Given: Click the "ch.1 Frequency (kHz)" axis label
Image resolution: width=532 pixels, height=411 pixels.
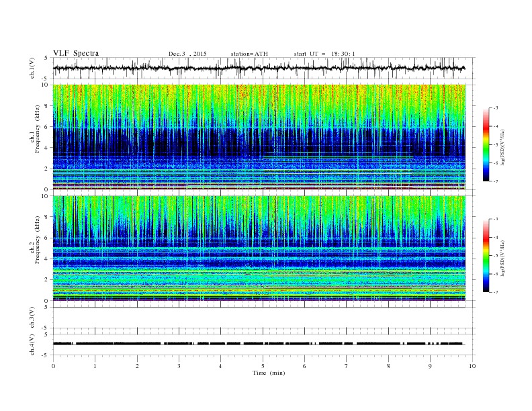Looking at the screenshot, I should pyautogui.click(x=35, y=130).
